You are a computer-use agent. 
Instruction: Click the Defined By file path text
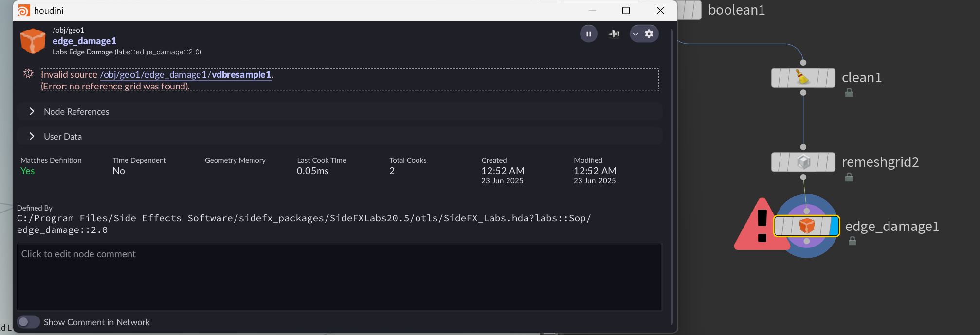304,224
